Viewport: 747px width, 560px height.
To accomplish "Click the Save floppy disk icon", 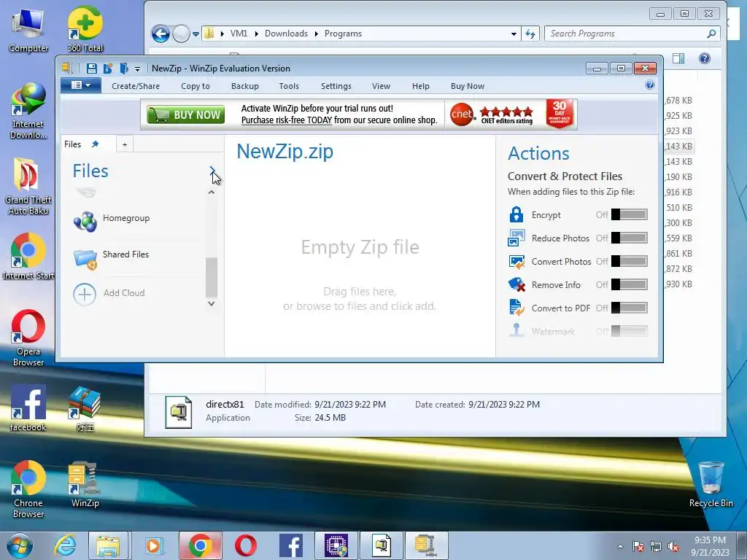I will point(92,69).
